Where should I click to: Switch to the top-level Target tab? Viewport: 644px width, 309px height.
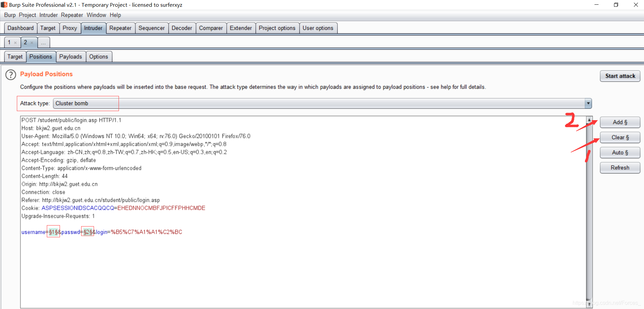(x=48, y=28)
